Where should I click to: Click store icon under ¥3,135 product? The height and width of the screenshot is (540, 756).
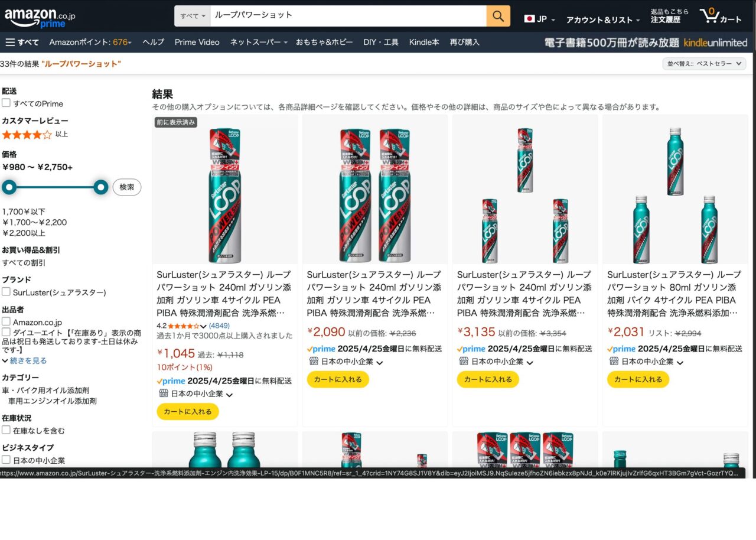point(464,361)
